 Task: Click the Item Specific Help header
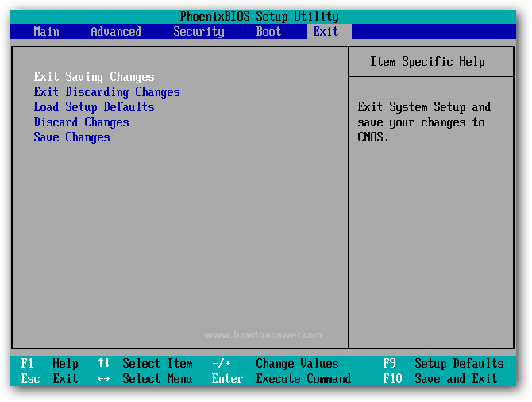[427, 62]
